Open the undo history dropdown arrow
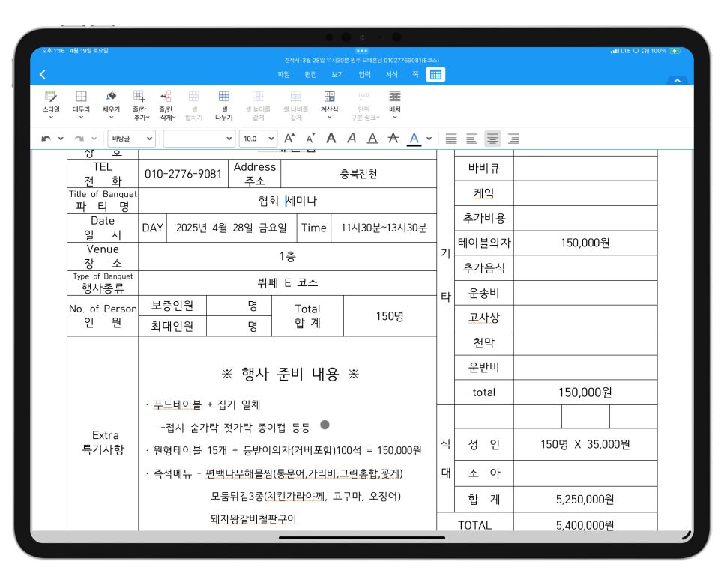 pyautogui.click(x=61, y=139)
